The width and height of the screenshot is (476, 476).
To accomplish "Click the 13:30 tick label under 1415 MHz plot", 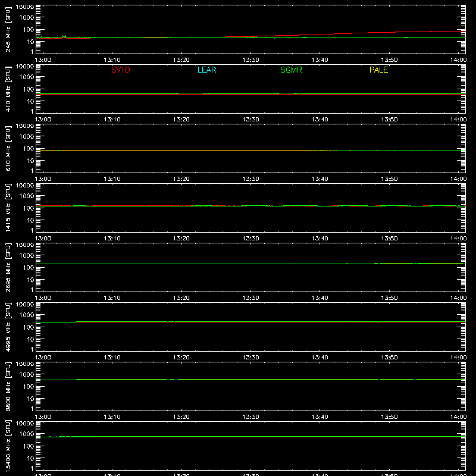I will point(250,239).
